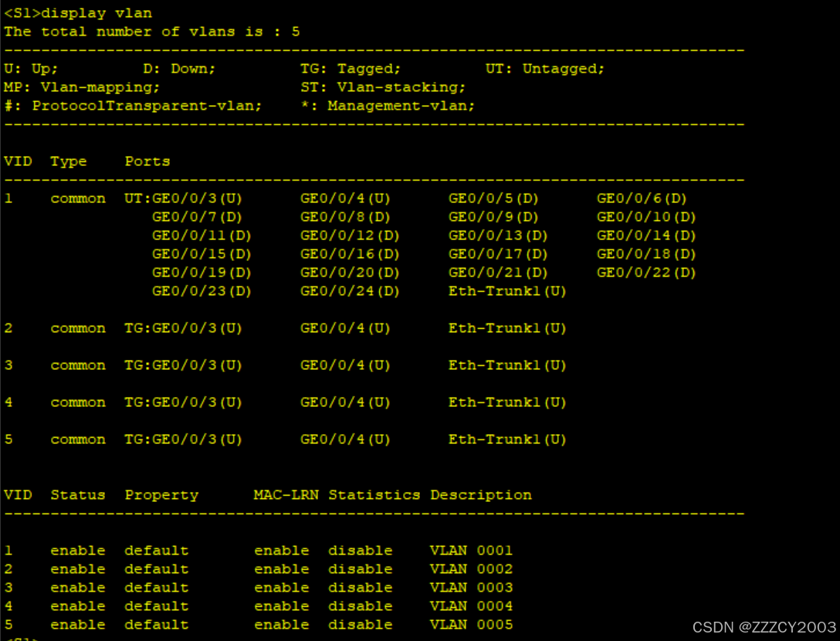The width and height of the screenshot is (840, 641).
Task: Click the '*: Management-vlan' legend entry
Action: coord(388,106)
